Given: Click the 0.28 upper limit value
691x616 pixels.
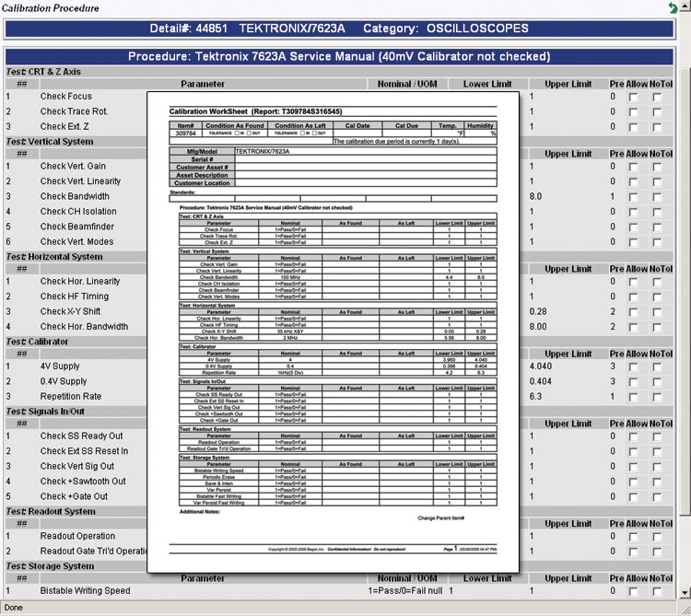Looking at the screenshot, I should [538, 312].
